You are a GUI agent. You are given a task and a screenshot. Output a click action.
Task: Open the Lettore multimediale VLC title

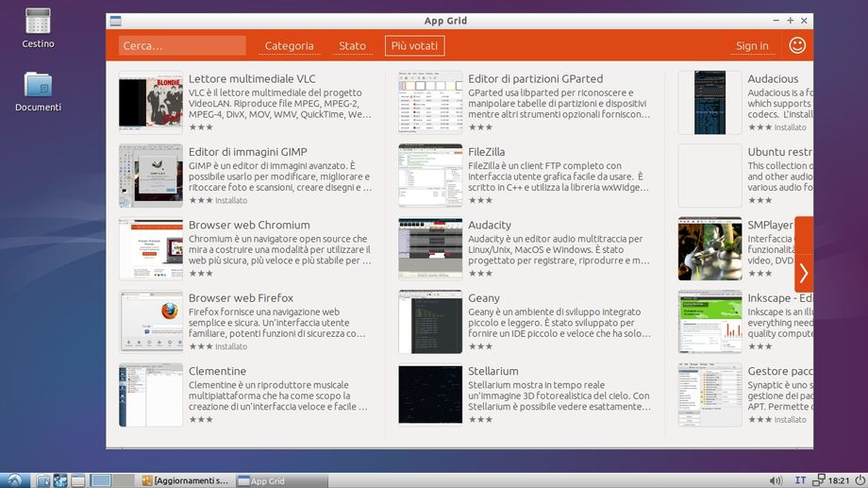point(252,78)
